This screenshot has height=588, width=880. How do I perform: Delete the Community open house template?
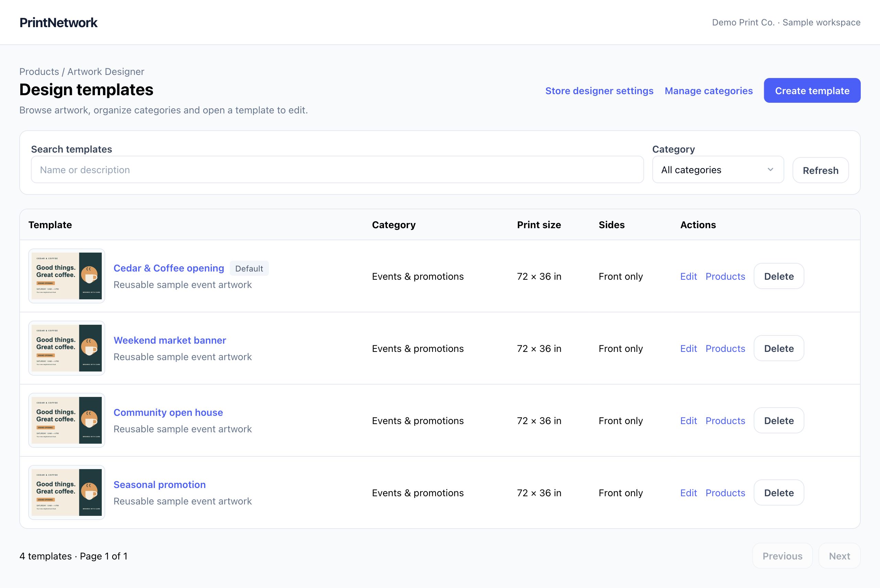(x=779, y=420)
